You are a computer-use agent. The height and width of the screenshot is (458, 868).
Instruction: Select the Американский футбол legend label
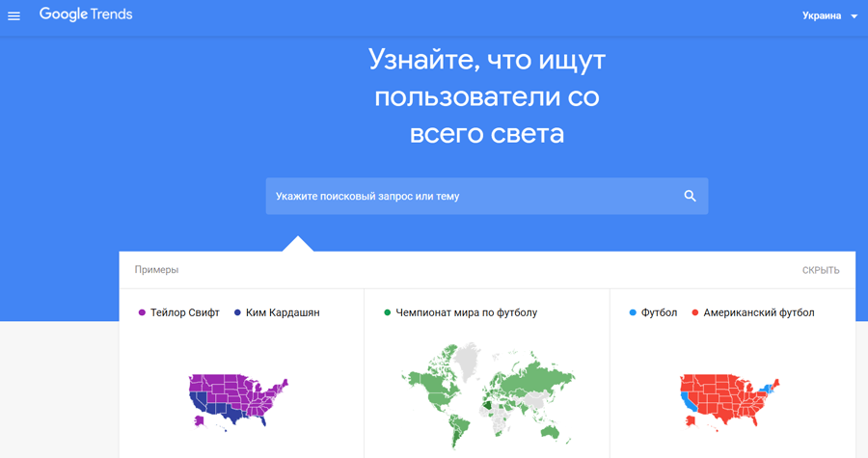click(x=759, y=312)
